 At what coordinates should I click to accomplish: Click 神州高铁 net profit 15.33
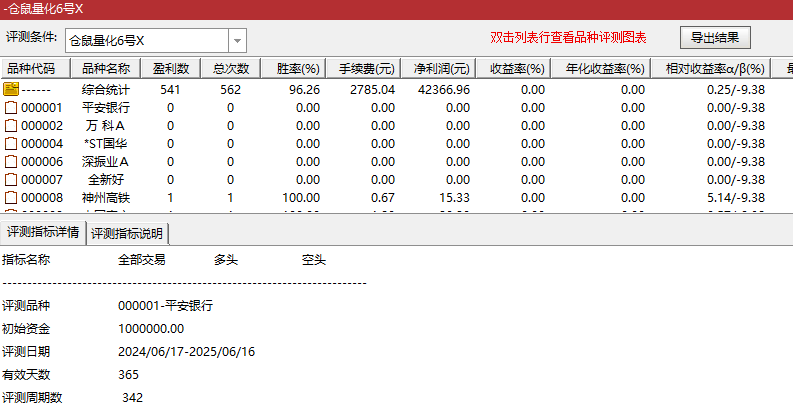coord(455,198)
